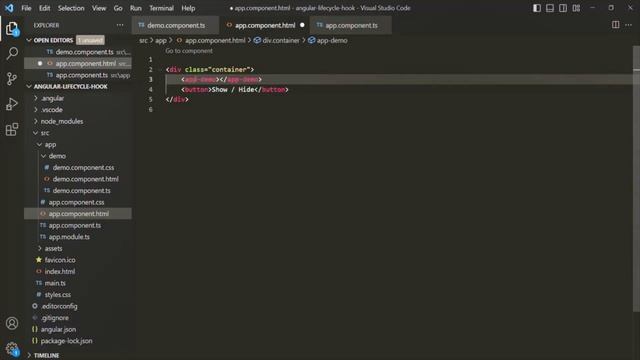Viewport: 640px width, 360px height.
Task: Open the Help menu
Action: pos(188,8)
